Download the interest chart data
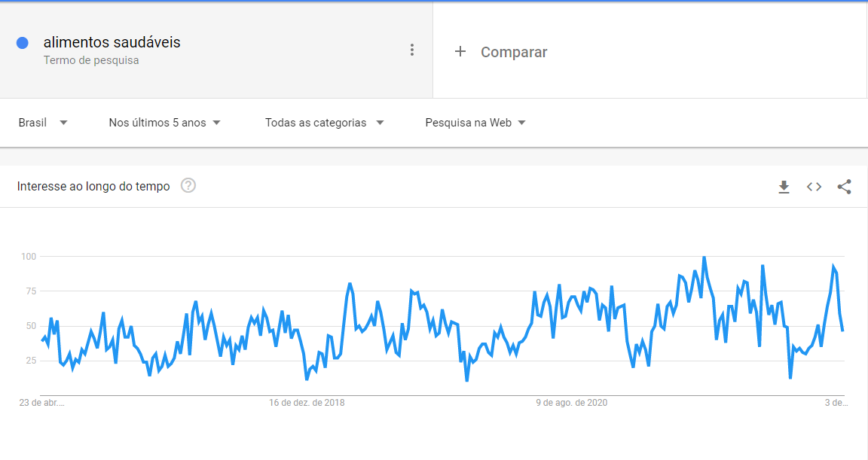The image size is (868, 460). coord(784,187)
